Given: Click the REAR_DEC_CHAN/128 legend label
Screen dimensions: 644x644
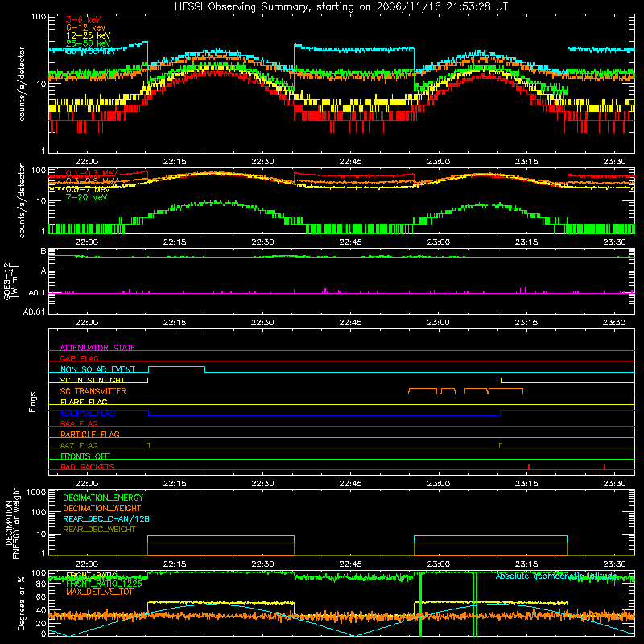Looking at the screenshot, I should point(106,518).
